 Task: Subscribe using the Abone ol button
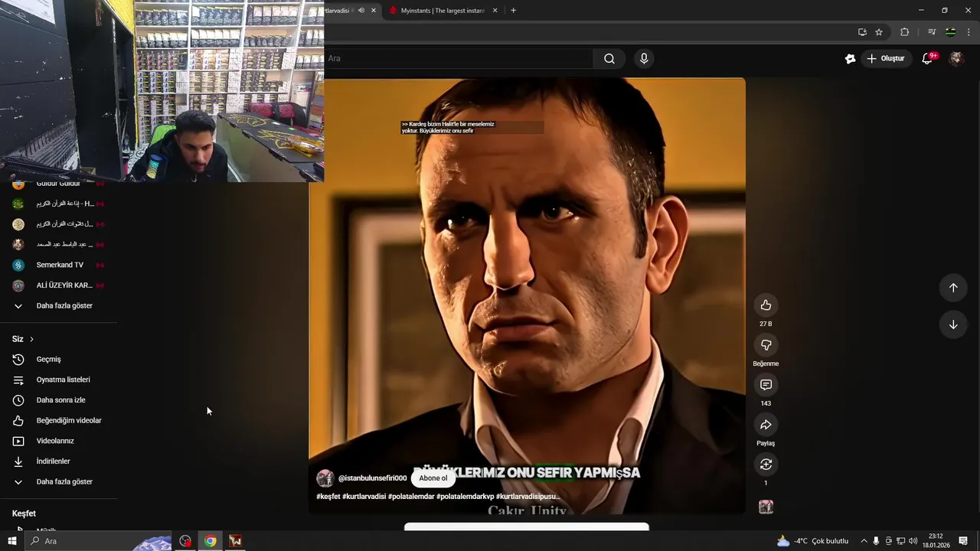433,478
